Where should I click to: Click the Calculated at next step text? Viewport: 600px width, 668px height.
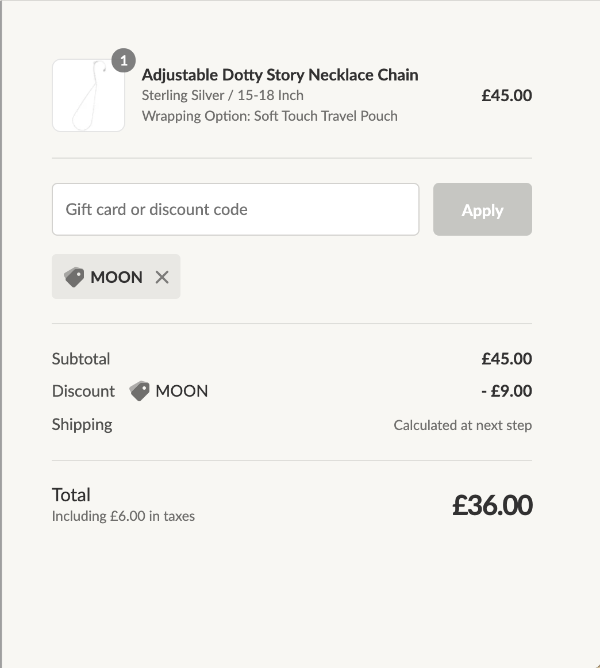pos(462,425)
